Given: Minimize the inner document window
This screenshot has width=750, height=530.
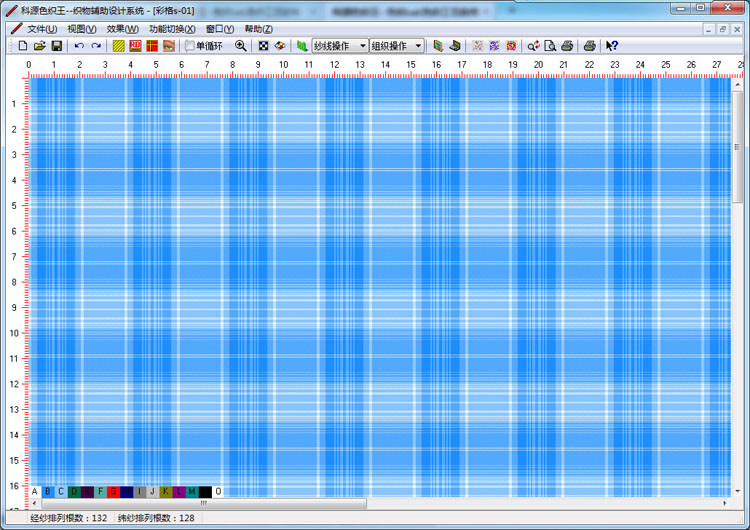Looking at the screenshot, I should point(709,29).
